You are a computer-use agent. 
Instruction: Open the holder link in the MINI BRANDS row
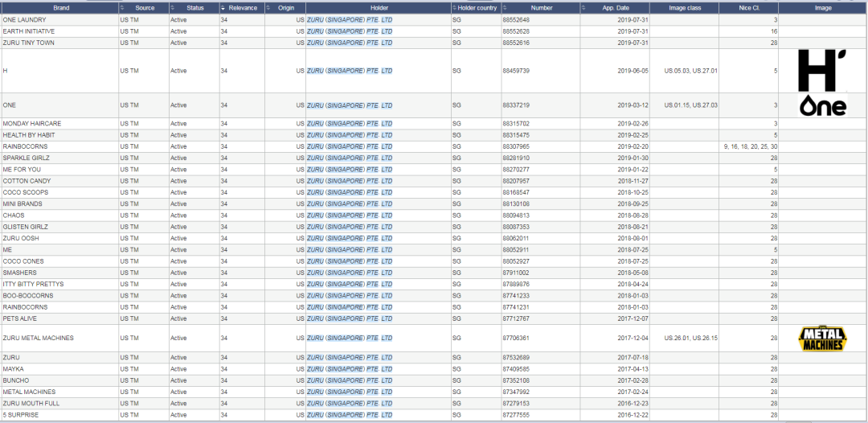coord(350,203)
